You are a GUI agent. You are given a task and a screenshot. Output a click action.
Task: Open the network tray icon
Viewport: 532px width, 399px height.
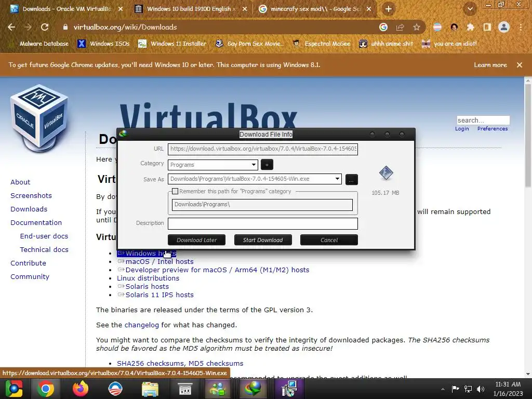[468, 389]
